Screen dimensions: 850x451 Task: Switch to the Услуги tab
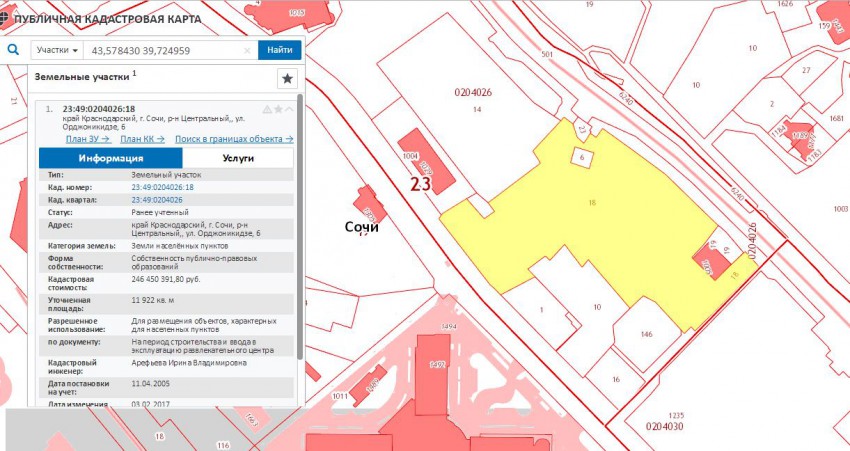click(238, 158)
